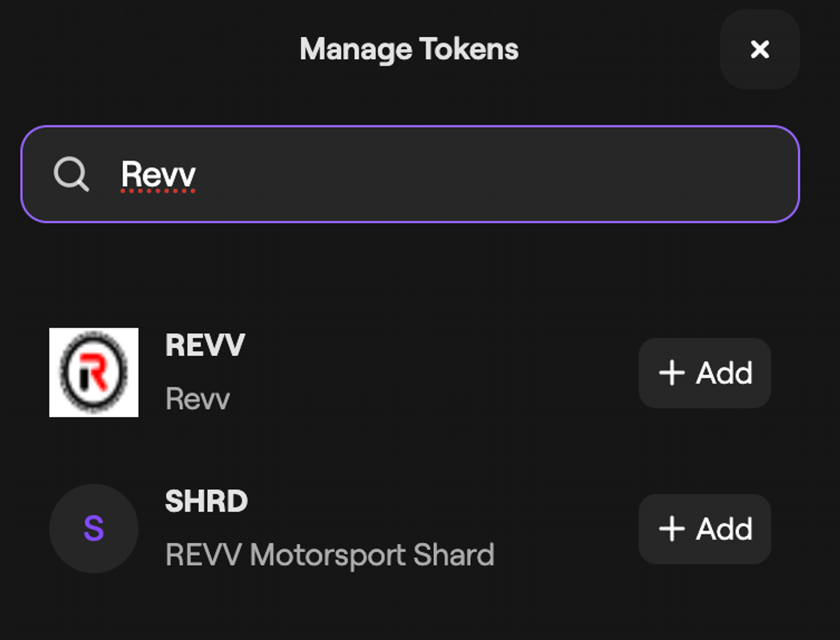
Task: Click the magnifying glass search icon
Action: pyautogui.click(x=71, y=174)
